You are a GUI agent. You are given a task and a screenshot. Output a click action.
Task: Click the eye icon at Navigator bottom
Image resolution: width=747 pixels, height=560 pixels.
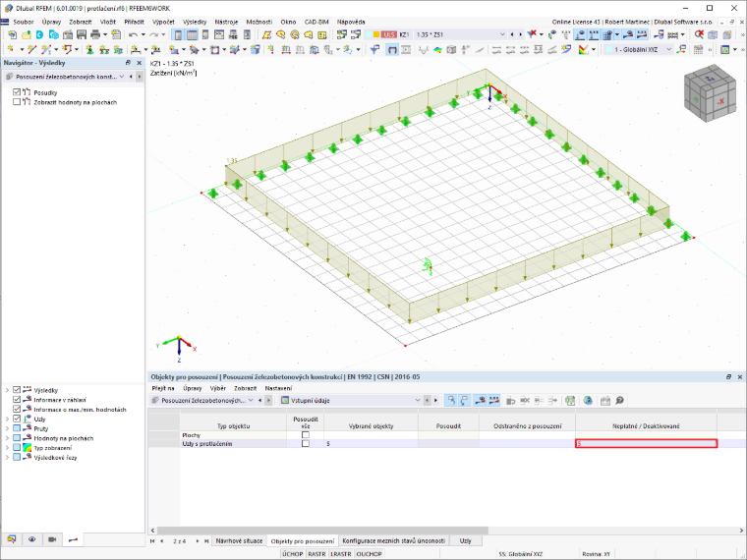(31, 539)
